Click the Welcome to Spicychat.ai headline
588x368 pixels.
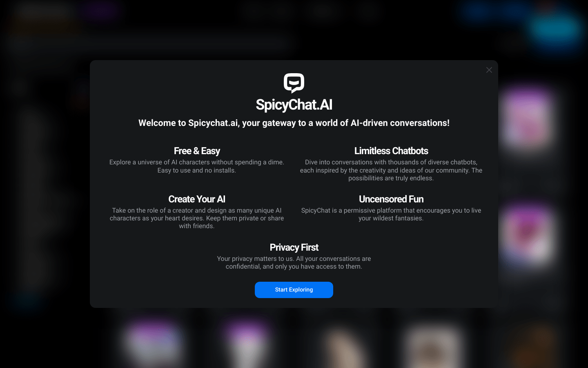[x=294, y=123]
